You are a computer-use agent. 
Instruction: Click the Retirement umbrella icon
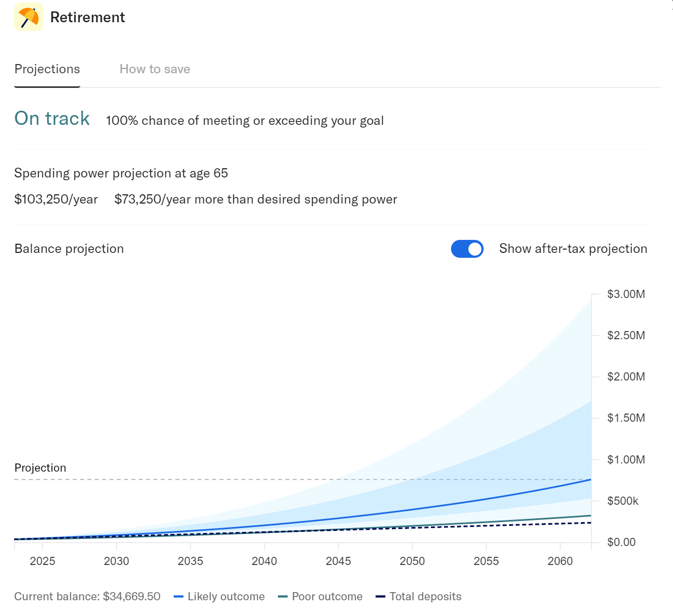pyautogui.click(x=28, y=17)
